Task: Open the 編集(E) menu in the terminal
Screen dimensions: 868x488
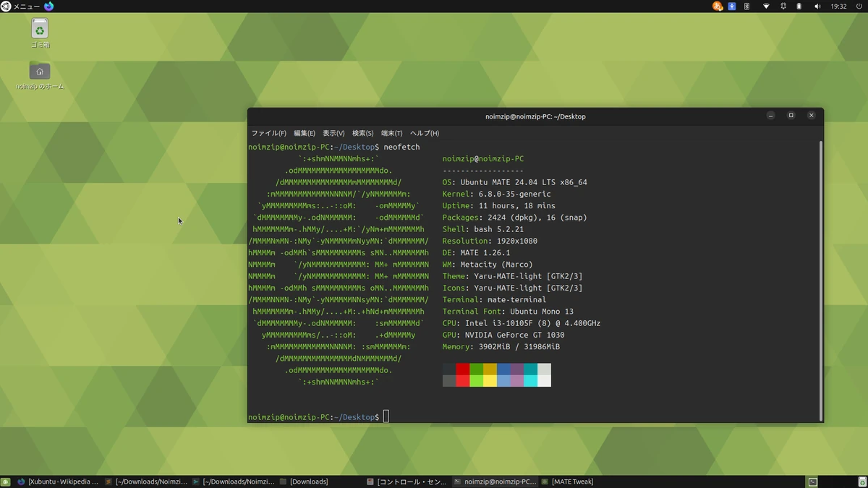Action: pos(303,133)
